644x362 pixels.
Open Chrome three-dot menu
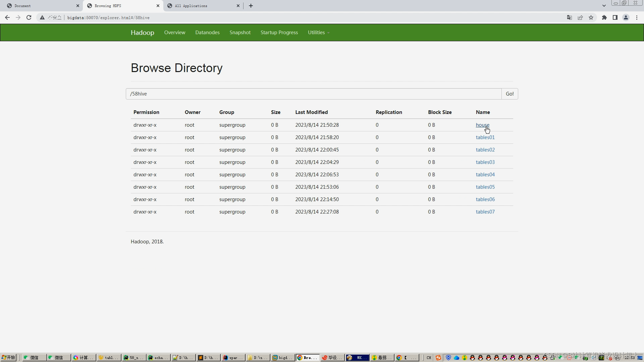637,17
